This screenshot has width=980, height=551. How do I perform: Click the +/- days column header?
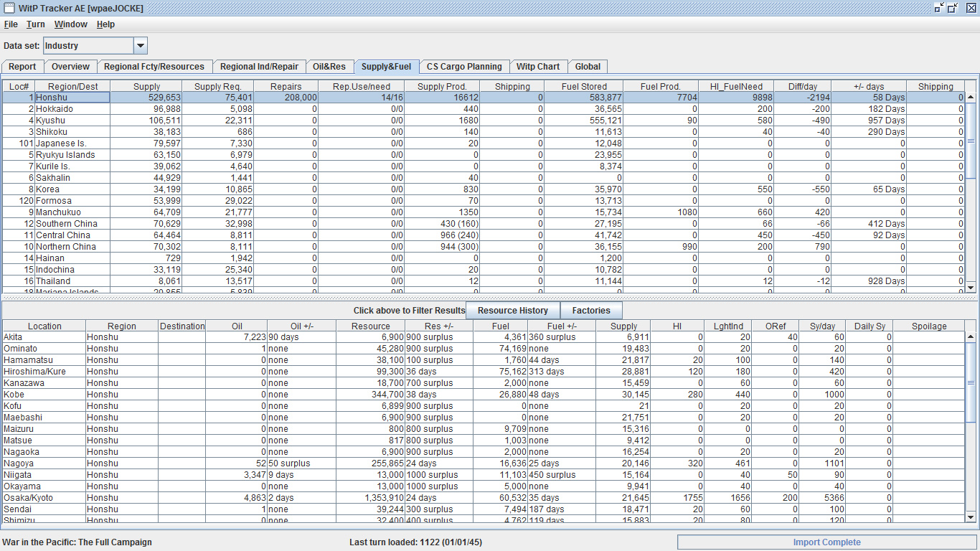(869, 86)
